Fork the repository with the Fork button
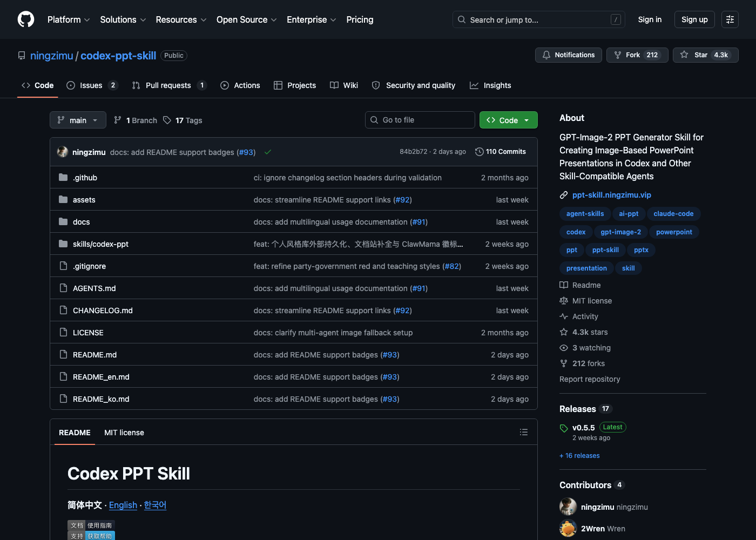This screenshot has height=540, width=756. point(637,55)
